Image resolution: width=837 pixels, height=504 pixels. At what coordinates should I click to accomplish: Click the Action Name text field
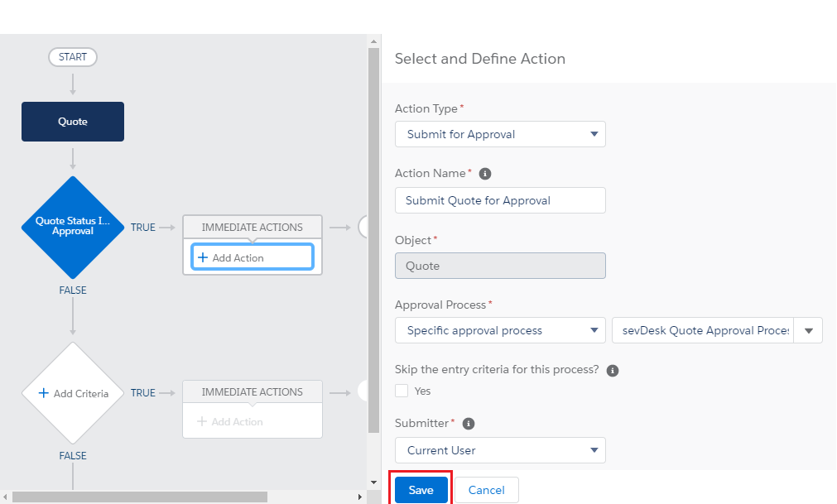(x=500, y=200)
